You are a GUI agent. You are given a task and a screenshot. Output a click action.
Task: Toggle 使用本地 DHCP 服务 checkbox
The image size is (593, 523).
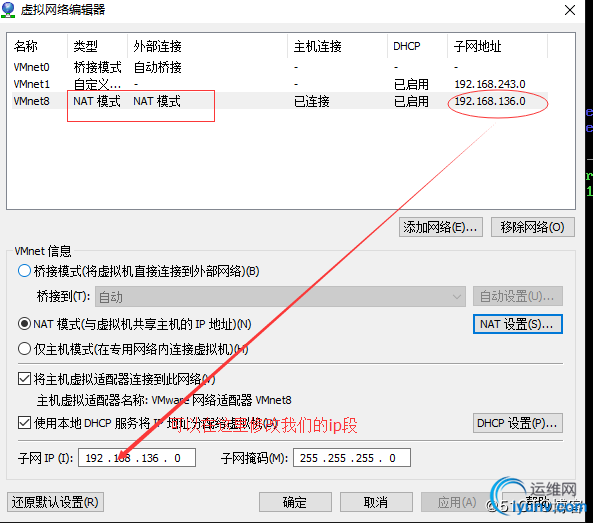coord(25,423)
